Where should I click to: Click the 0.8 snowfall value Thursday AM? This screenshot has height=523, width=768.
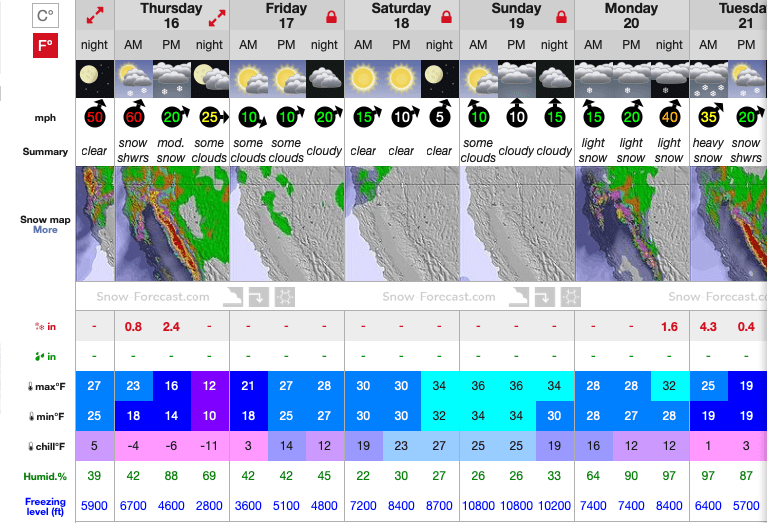[133, 327]
